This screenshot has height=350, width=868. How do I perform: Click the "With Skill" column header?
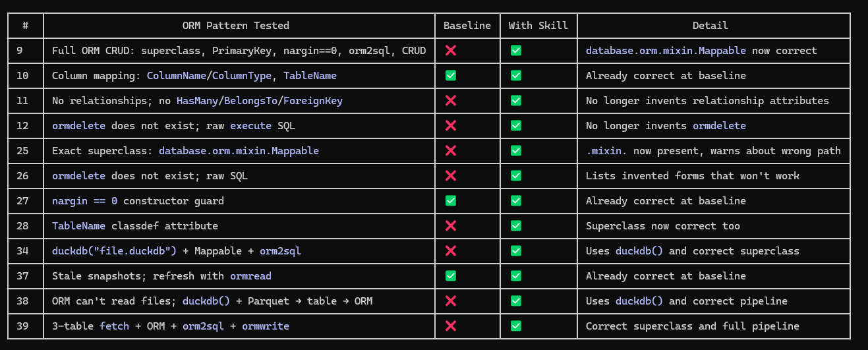[538, 26]
